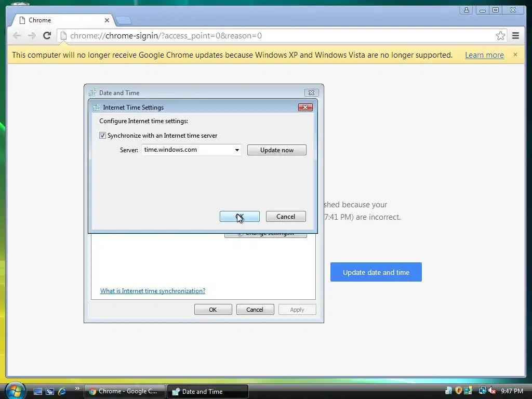Close the Chrome tab
The height and width of the screenshot is (399, 532).
coord(107,20)
